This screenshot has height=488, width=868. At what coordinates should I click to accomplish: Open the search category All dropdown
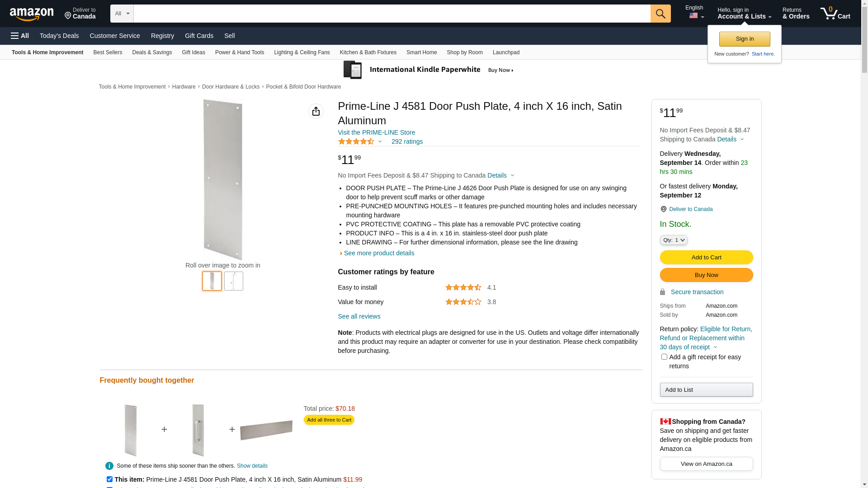click(x=122, y=14)
